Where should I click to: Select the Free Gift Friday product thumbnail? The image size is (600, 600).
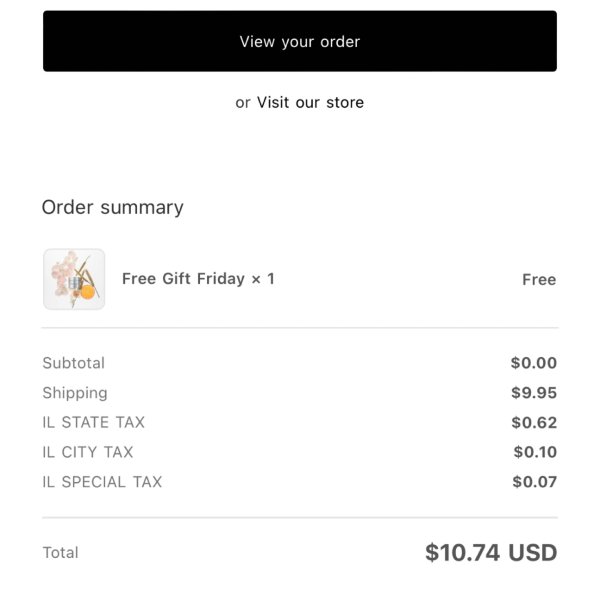74,279
